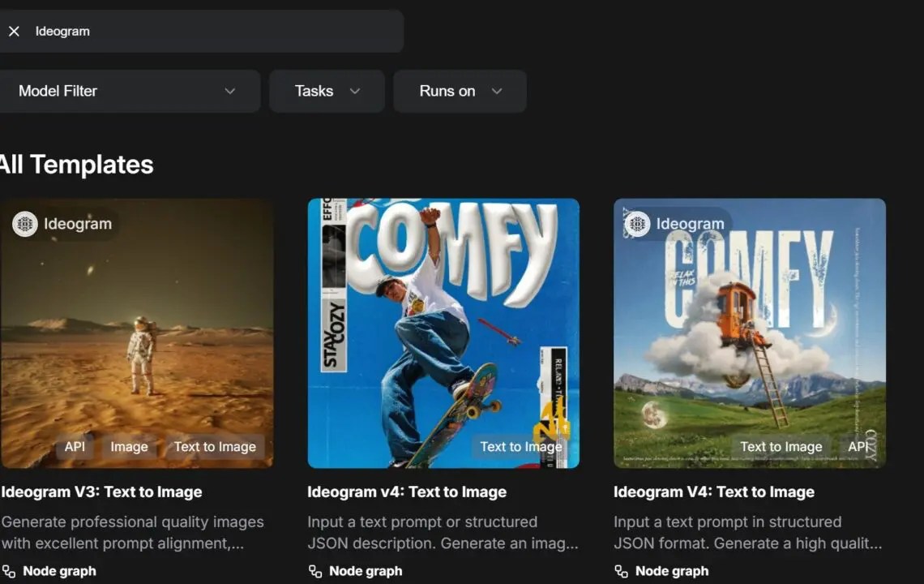Click Node graph icon under Ideogram v4 card
The image size is (924, 584).
coord(315,571)
